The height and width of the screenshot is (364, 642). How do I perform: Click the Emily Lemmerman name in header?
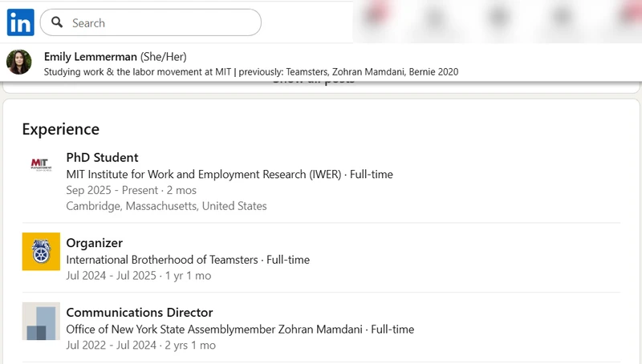tap(90, 56)
